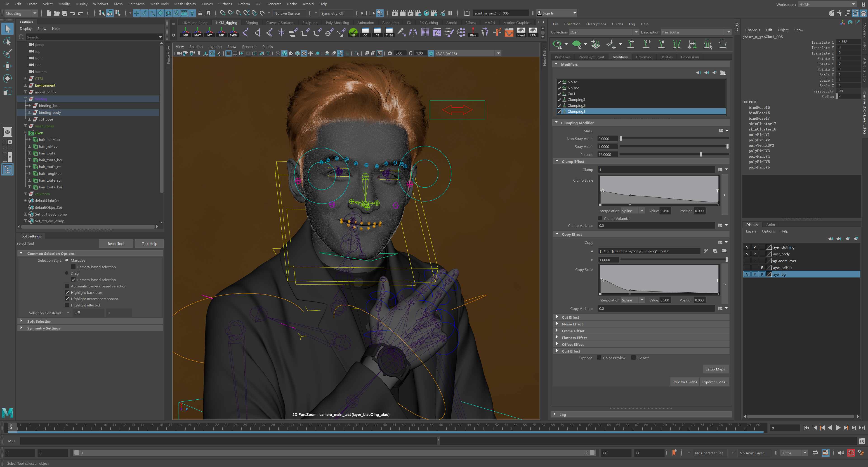Toggle visibility of layer_clothing
Screen dimensions: 868x467
coord(747,247)
